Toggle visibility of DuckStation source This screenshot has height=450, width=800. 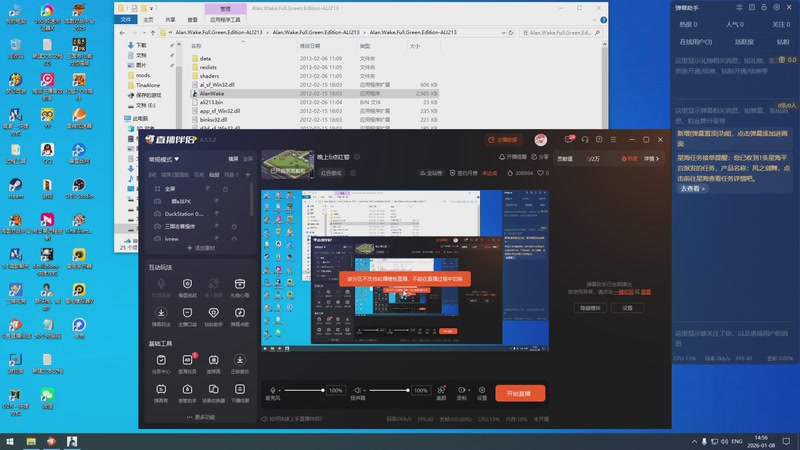pyautogui.click(x=217, y=214)
